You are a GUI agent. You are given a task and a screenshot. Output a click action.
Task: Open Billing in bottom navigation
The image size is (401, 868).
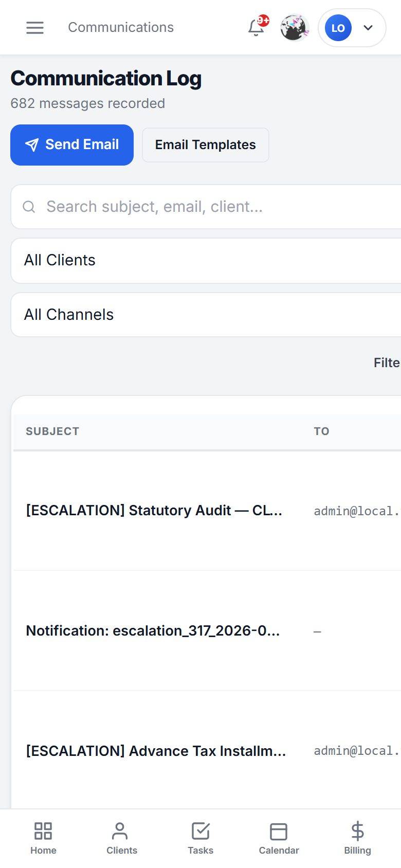pyautogui.click(x=357, y=838)
